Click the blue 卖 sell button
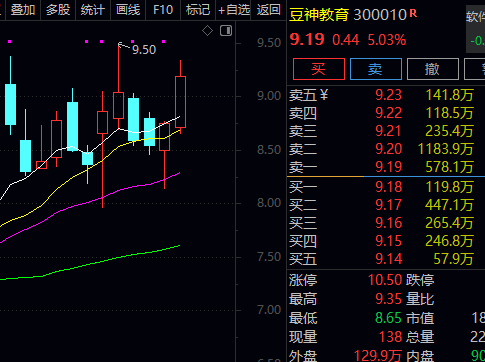 pyautogui.click(x=376, y=69)
